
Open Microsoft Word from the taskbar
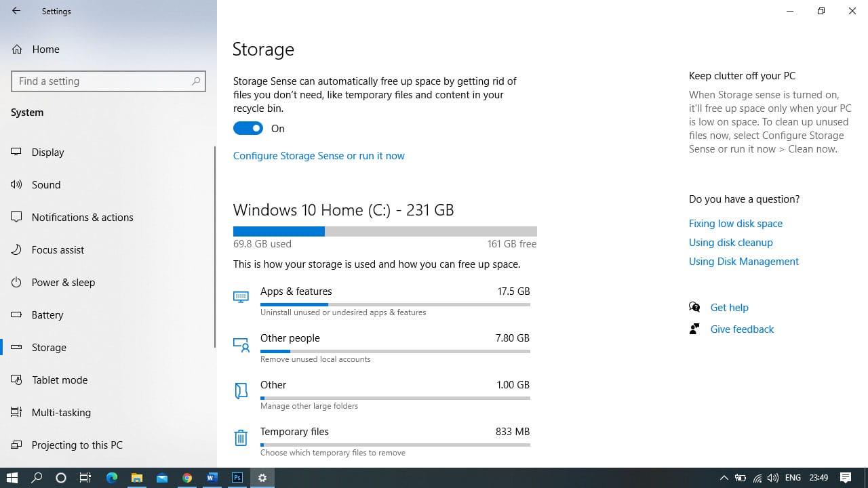pyautogui.click(x=212, y=478)
